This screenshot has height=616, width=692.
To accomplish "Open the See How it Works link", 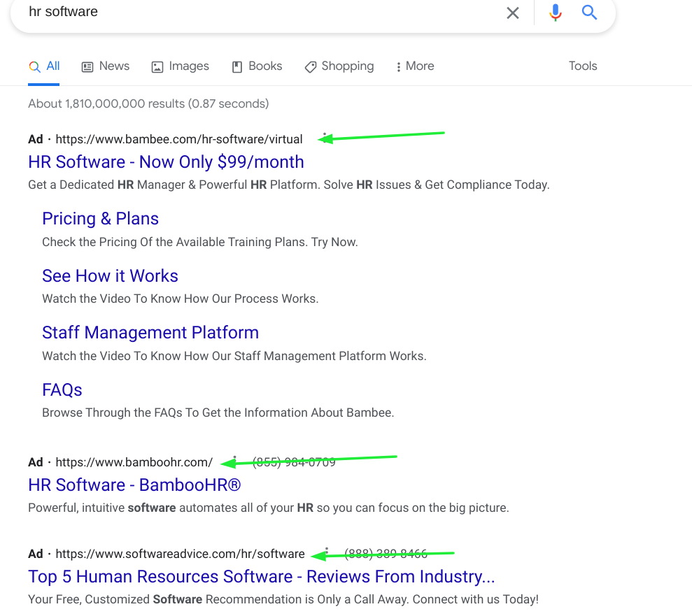I will tap(110, 276).
